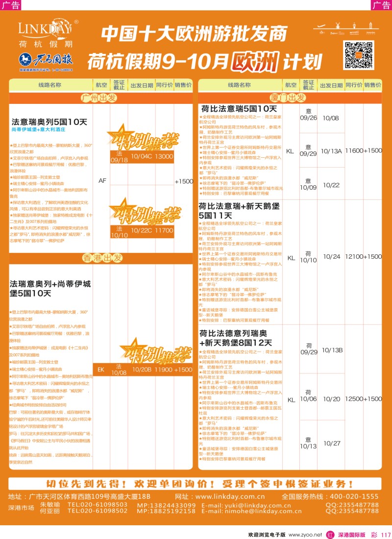Click contact name 何亚丽

pyautogui.click(x=50, y=511)
